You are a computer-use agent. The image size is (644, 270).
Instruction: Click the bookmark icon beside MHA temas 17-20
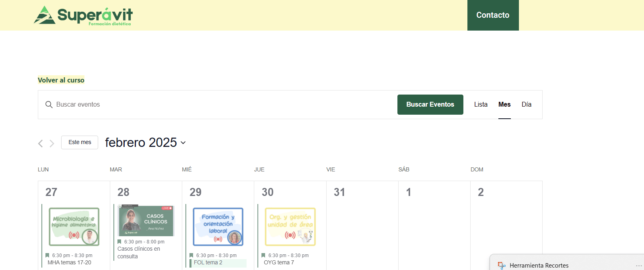click(x=47, y=256)
